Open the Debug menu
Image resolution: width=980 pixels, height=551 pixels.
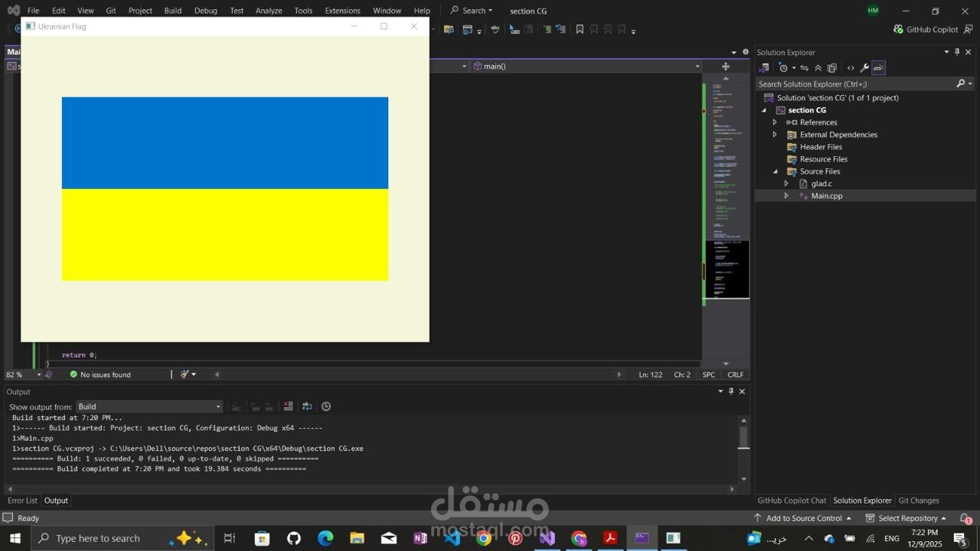(x=205, y=11)
